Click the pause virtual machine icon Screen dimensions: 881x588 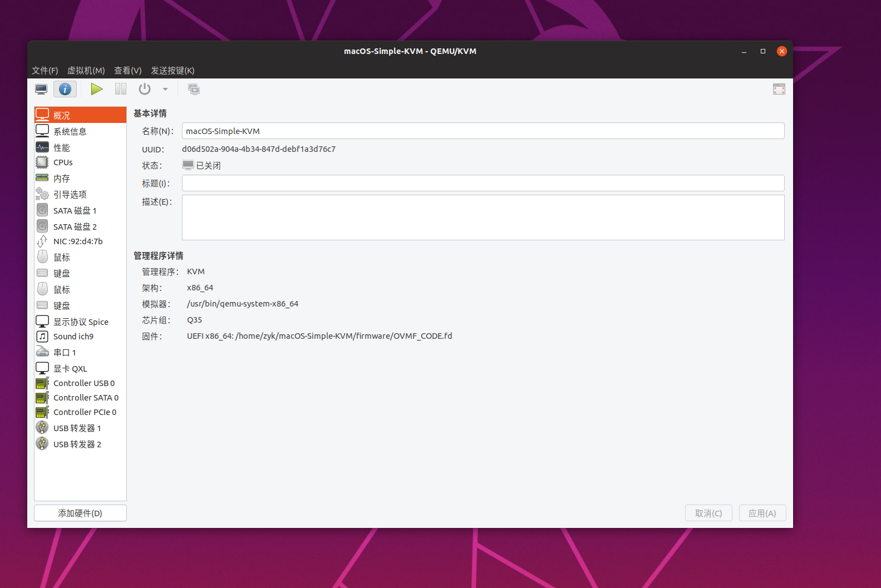(121, 89)
